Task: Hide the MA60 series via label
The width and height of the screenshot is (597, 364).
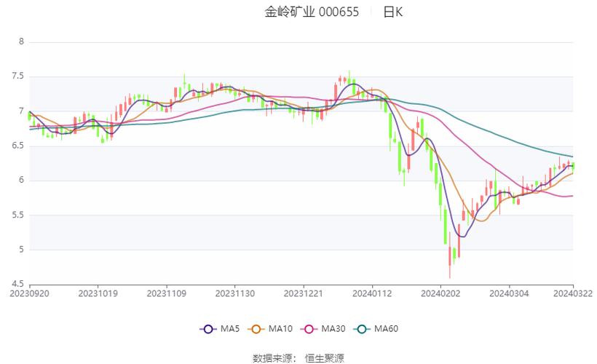Action: (386, 329)
